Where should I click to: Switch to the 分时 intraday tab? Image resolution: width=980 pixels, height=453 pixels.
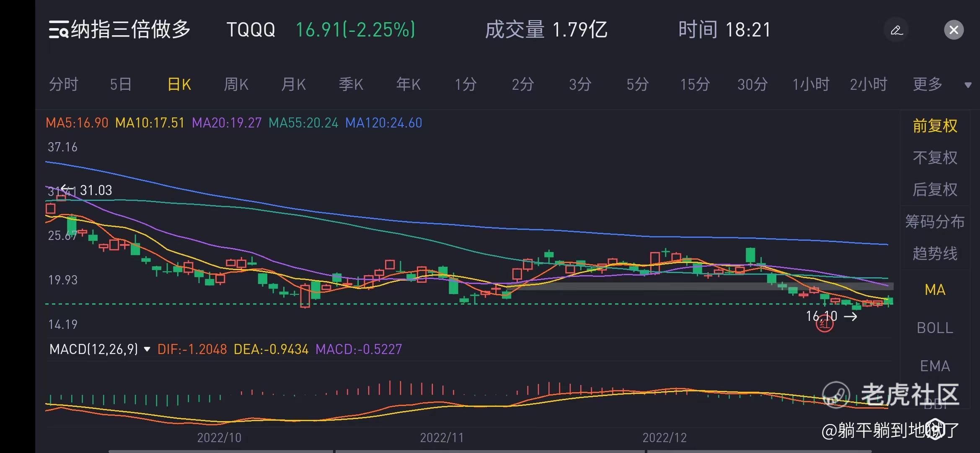[64, 84]
